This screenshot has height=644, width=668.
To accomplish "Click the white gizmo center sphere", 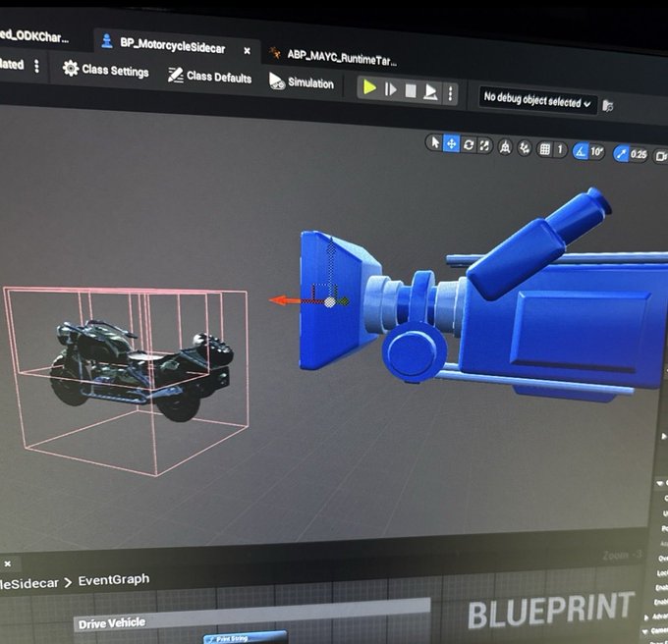I will [330, 302].
